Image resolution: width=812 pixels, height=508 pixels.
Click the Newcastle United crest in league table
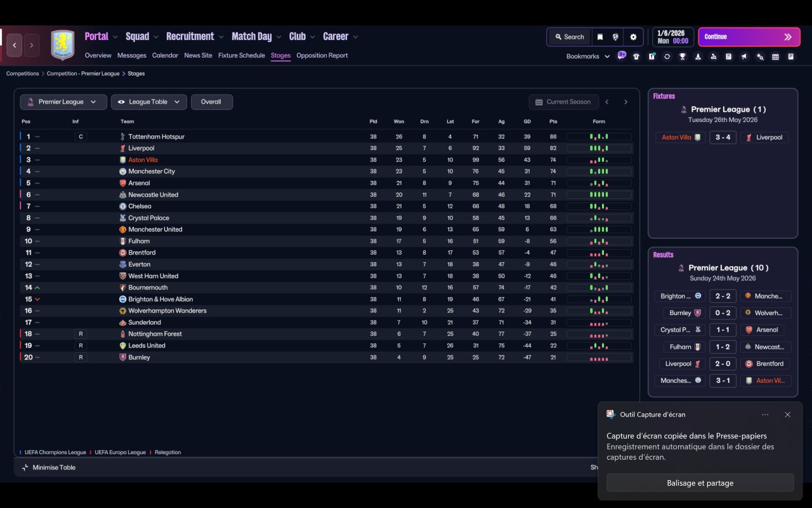click(123, 195)
